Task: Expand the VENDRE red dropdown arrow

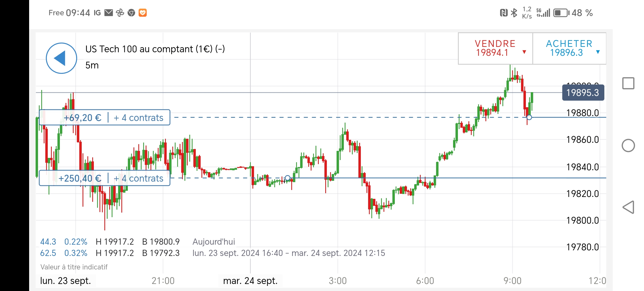Action: (x=524, y=52)
